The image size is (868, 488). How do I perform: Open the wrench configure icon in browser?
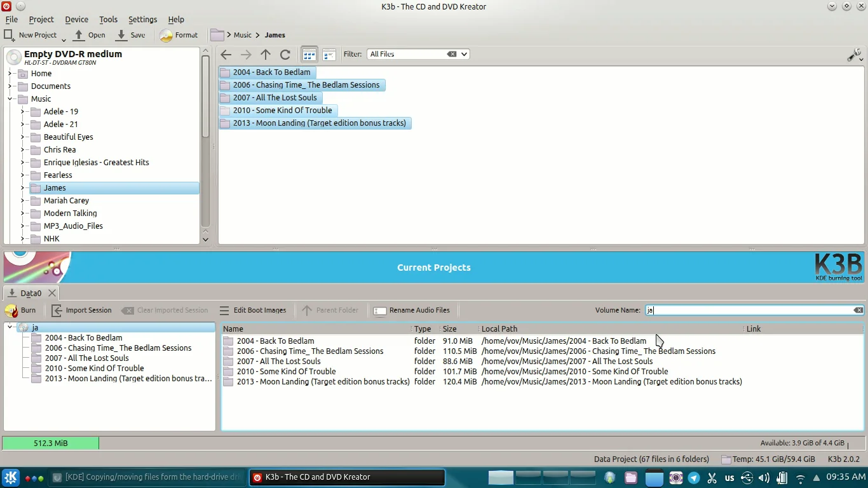point(855,55)
